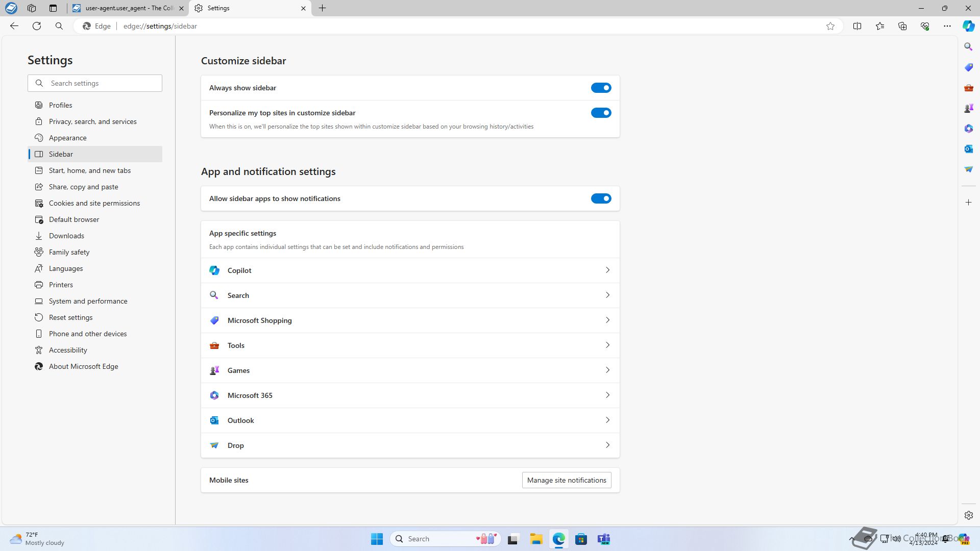
Task: Toggle Allow sidebar apps to show notifications
Action: click(x=601, y=198)
